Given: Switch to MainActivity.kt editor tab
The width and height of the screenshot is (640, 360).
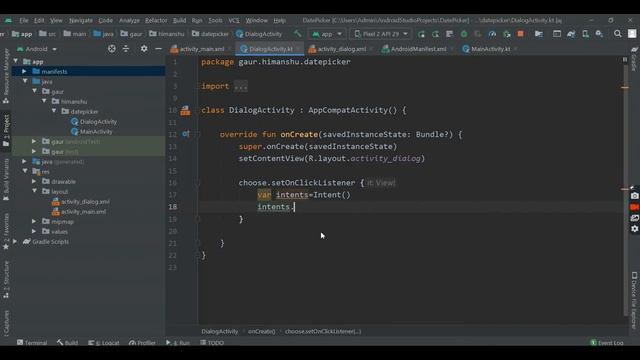Looking at the screenshot, I should coord(490,49).
